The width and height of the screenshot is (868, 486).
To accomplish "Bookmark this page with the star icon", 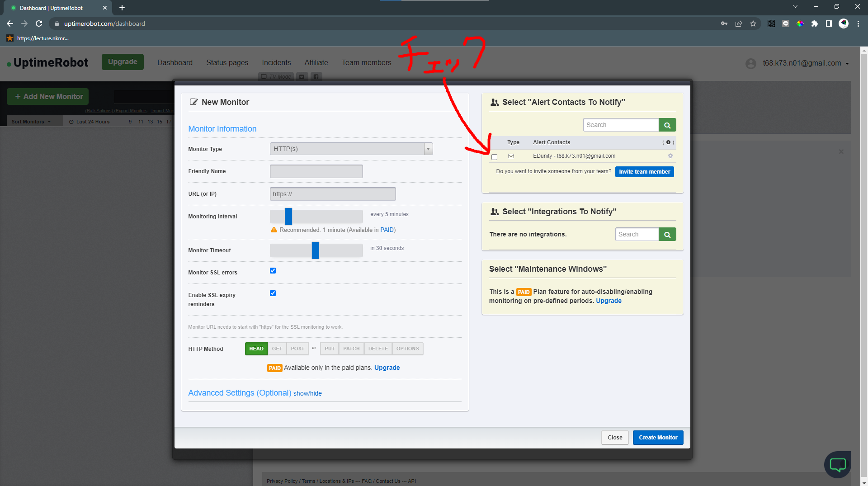I will pyautogui.click(x=753, y=24).
